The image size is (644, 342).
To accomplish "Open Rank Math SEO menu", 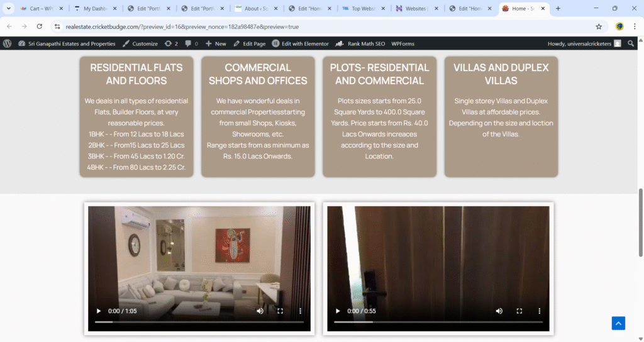I will (360, 44).
